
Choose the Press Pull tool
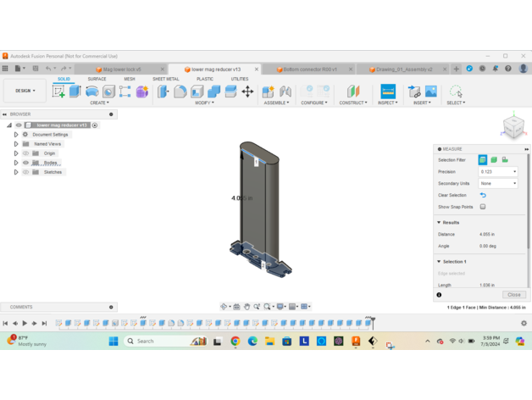163,92
